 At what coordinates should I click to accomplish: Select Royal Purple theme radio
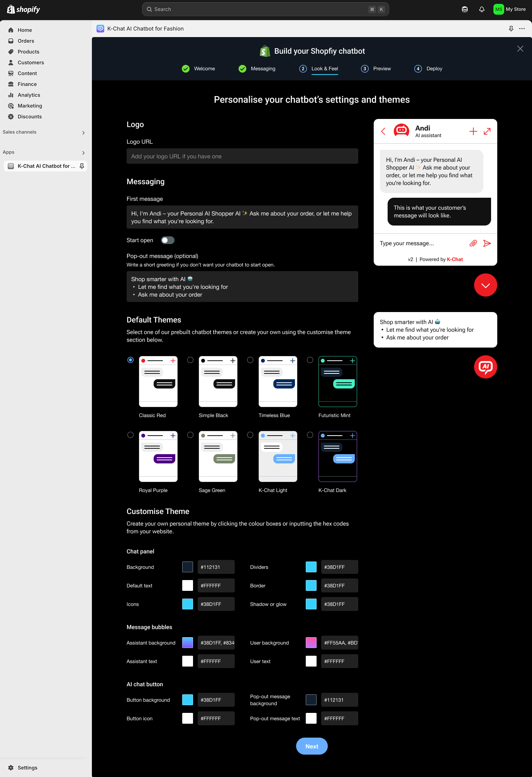click(x=130, y=435)
